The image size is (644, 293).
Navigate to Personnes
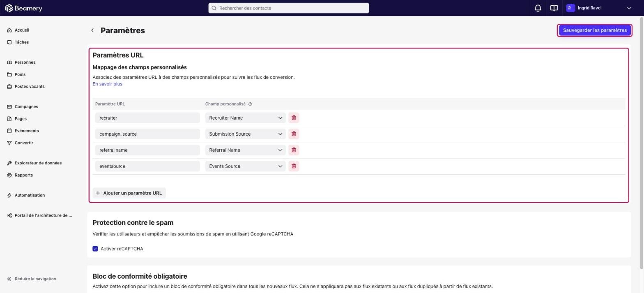25,62
